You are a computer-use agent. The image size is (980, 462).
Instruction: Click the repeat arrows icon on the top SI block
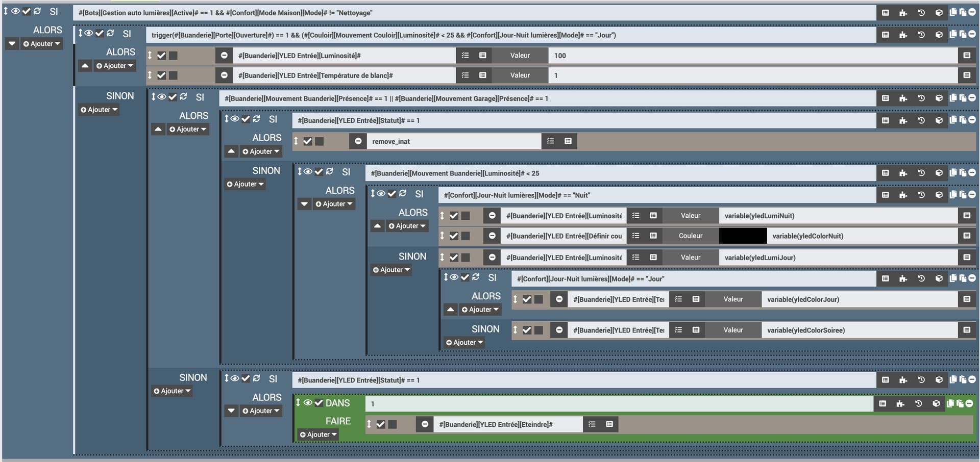pos(37,11)
